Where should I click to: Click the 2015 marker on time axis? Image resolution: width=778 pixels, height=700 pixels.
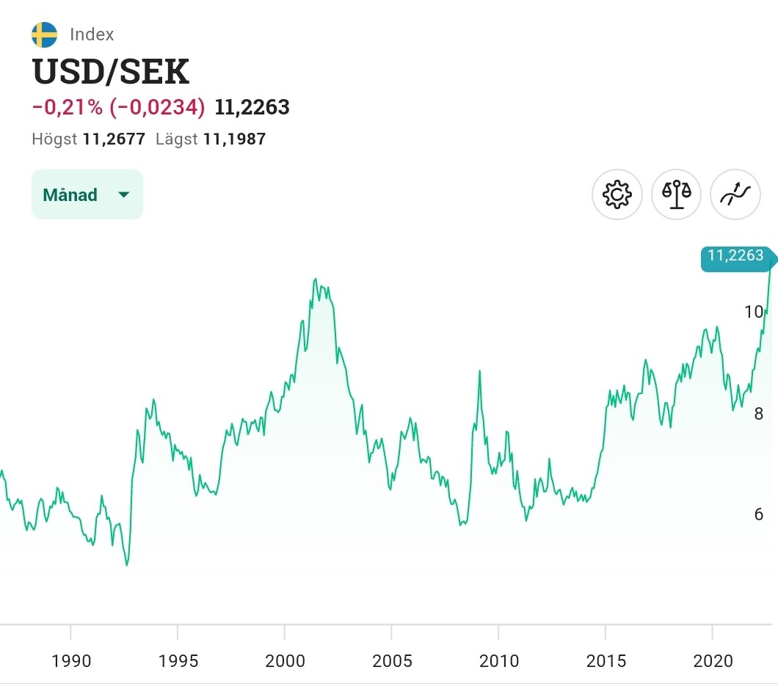coord(606,661)
